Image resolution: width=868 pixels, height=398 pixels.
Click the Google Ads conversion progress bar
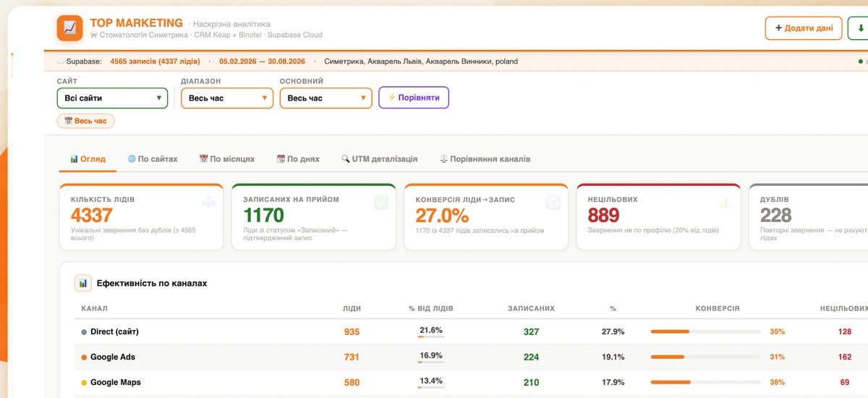click(x=705, y=357)
